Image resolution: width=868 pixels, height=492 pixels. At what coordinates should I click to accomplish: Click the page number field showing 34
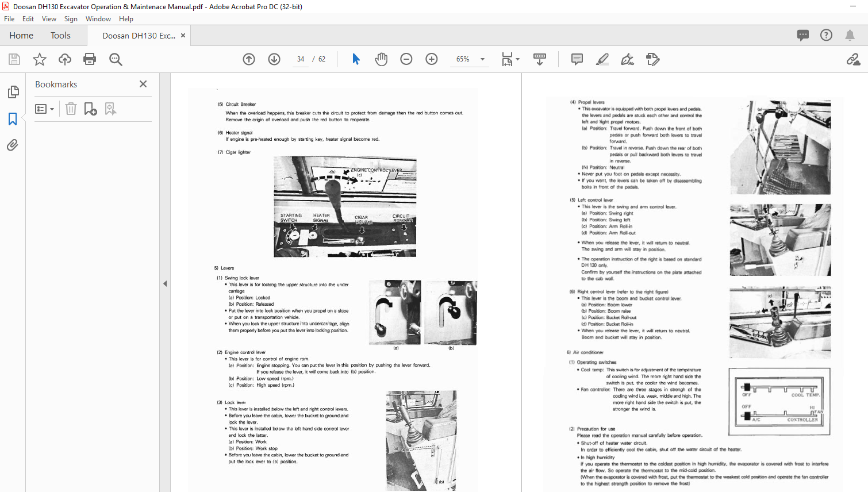[301, 59]
